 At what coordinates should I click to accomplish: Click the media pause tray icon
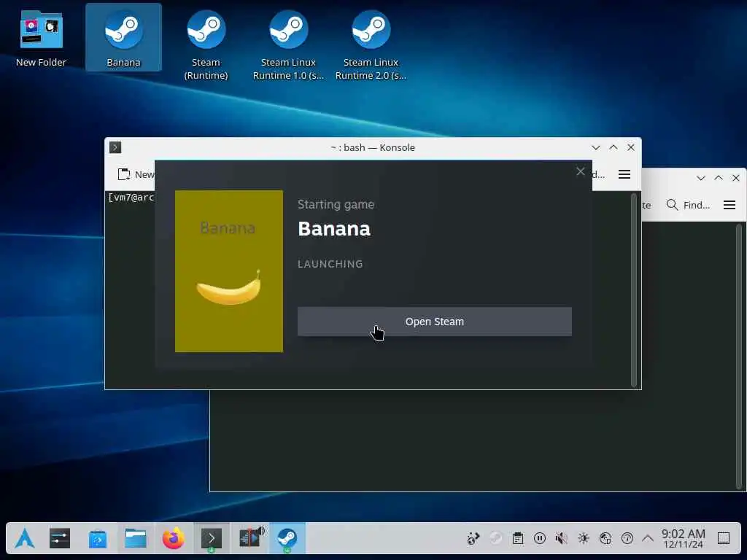pyautogui.click(x=540, y=539)
